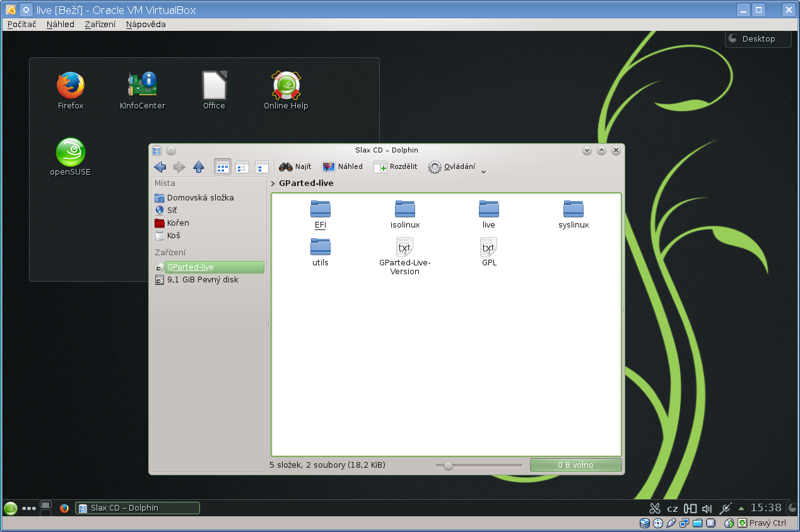Select the EFI folder
Viewport: 800px width, 532px height.
(321, 215)
